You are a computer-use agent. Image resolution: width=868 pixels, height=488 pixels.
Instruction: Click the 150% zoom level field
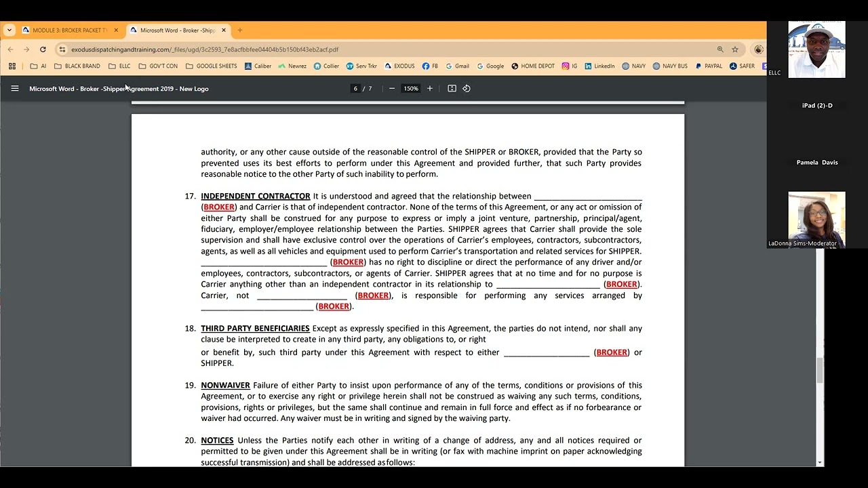(x=410, y=88)
